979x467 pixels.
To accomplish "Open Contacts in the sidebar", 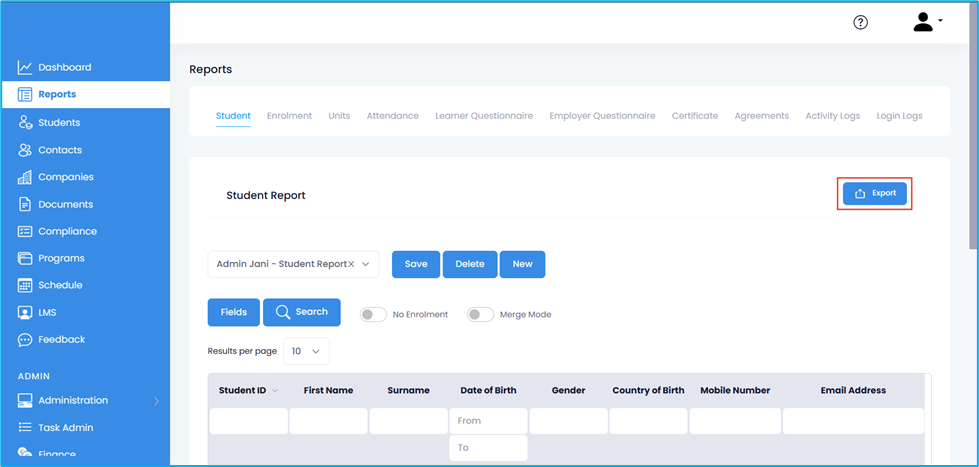I will click(60, 150).
